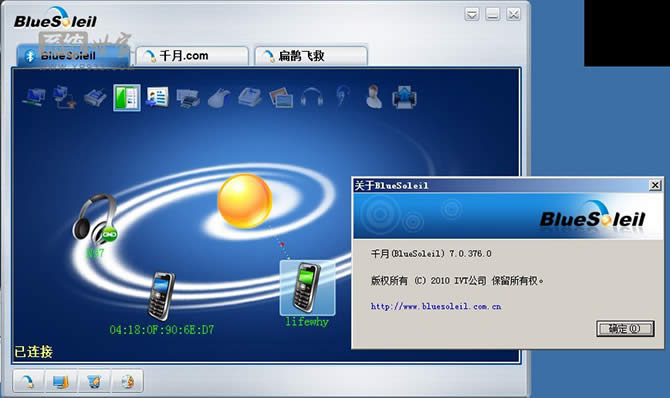
Task: Click the 版权所有 2010 IVT公司 copyright text
Action: 457,281
